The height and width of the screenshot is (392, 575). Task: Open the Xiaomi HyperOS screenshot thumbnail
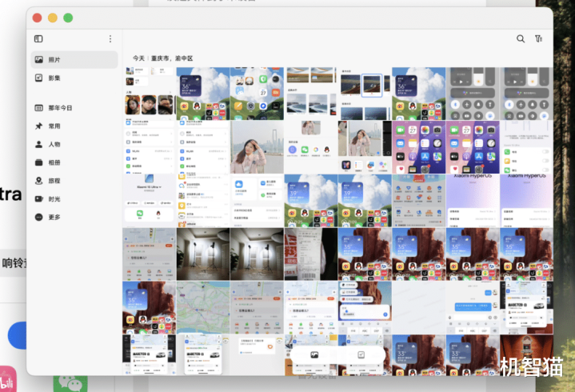pos(472,200)
